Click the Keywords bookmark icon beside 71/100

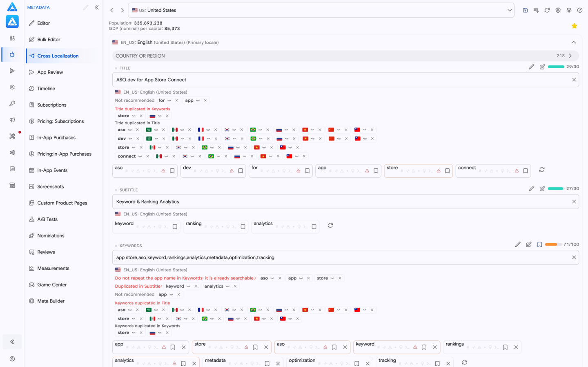tap(539, 244)
